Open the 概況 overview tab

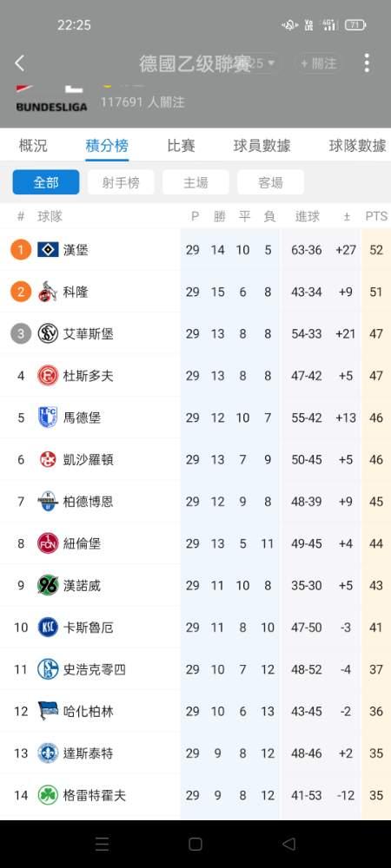(33, 146)
